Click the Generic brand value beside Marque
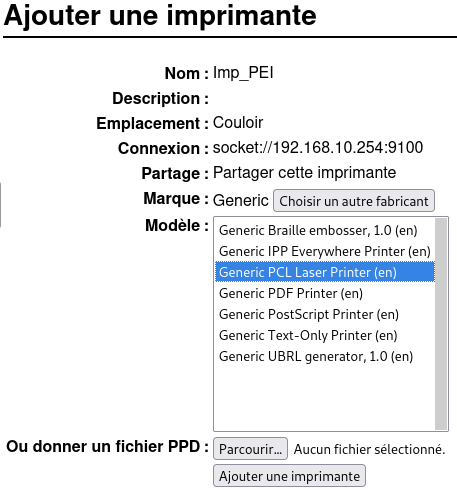The width and height of the screenshot is (457, 490). (x=241, y=201)
